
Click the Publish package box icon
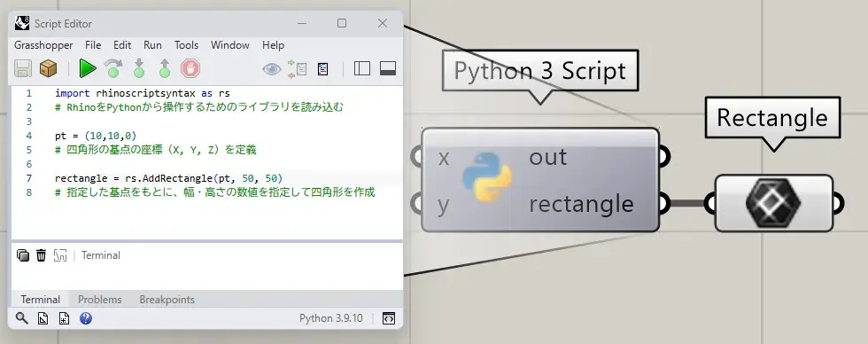[x=48, y=68]
